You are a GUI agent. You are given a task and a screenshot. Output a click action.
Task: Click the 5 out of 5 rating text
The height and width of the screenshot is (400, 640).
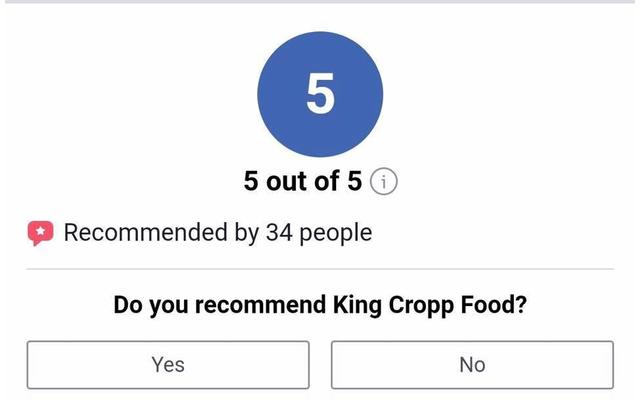click(302, 181)
